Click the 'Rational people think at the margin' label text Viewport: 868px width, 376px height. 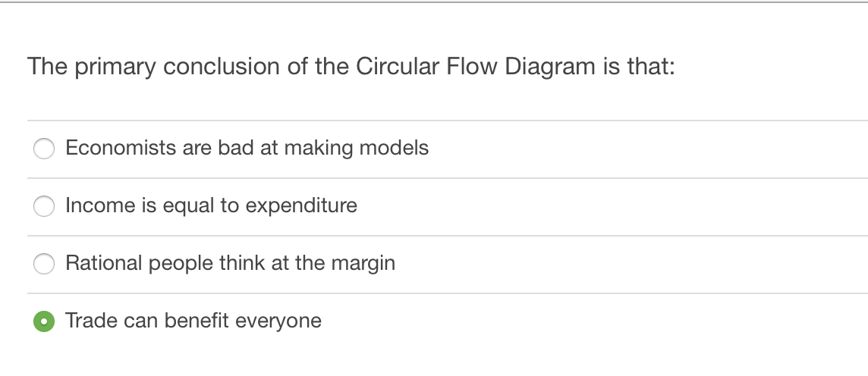(x=231, y=263)
